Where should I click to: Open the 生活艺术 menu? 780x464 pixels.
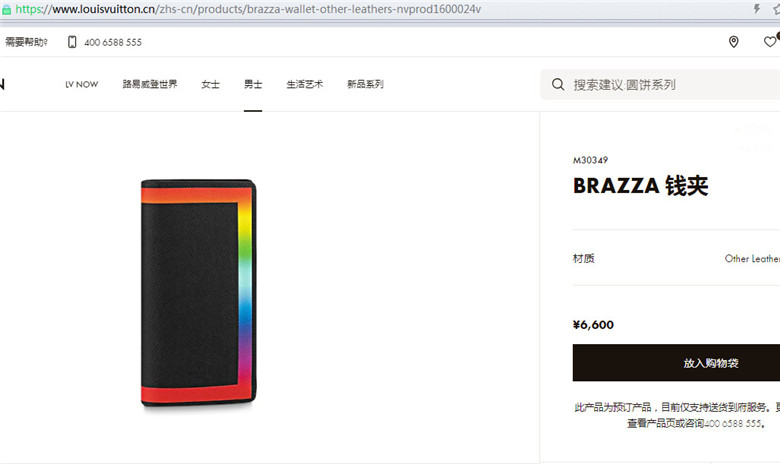point(304,84)
